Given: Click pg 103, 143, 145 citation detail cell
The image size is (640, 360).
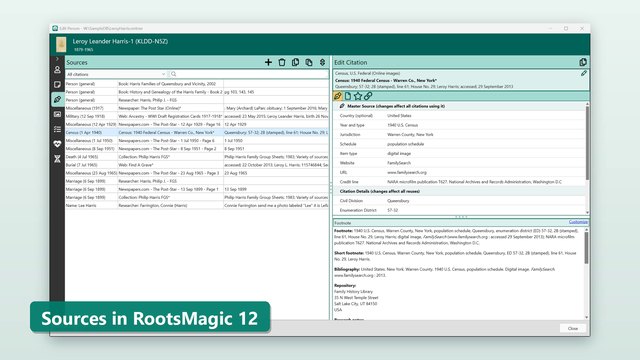Looking at the screenshot, I should 276,92.
